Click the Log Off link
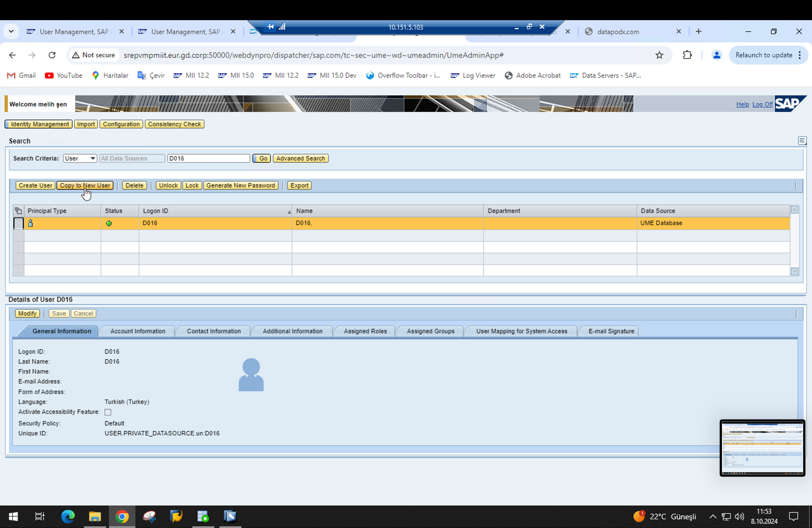The width and height of the screenshot is (812, 528). click(x=762, y=104)
